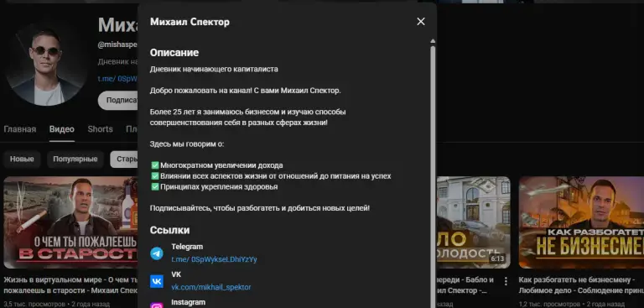
Task: Click the VK icon in Ссылки
Action: (157, 281)
